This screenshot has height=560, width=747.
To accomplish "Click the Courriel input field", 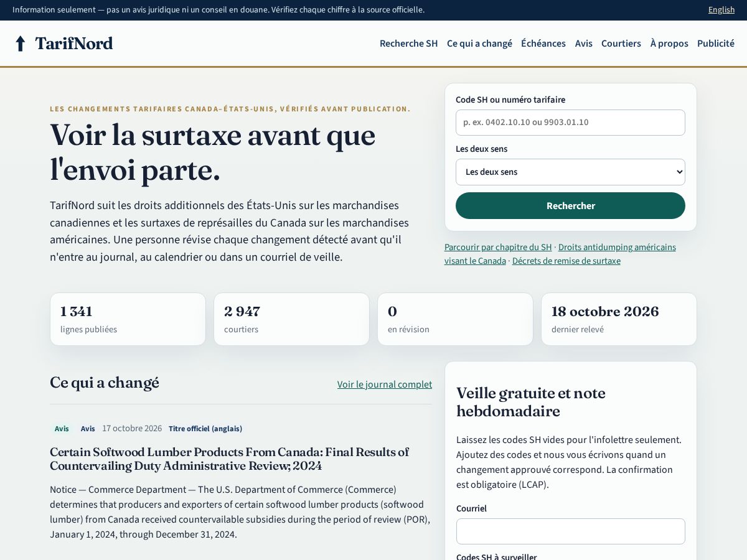I will pos(570,531).
